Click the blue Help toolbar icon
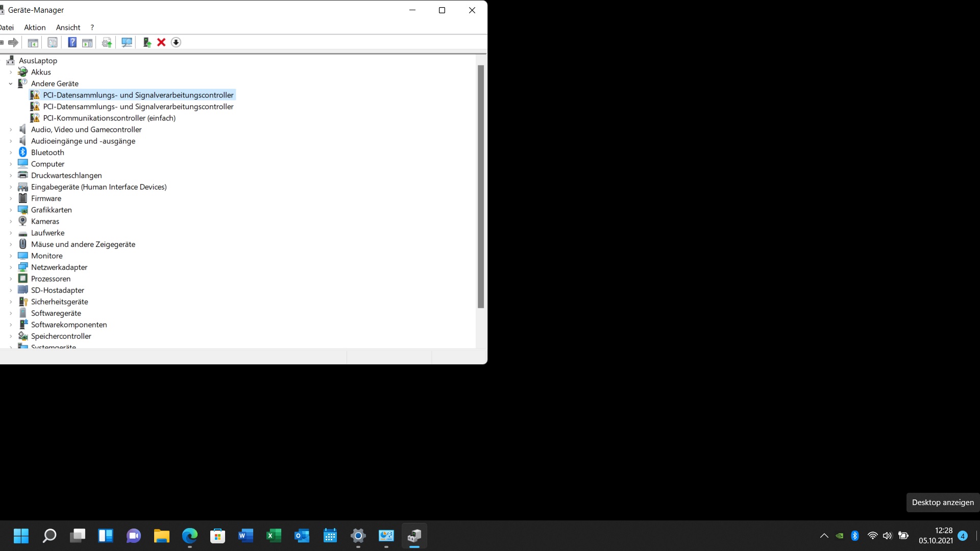 pyautogui.click(x=72, y=42)
